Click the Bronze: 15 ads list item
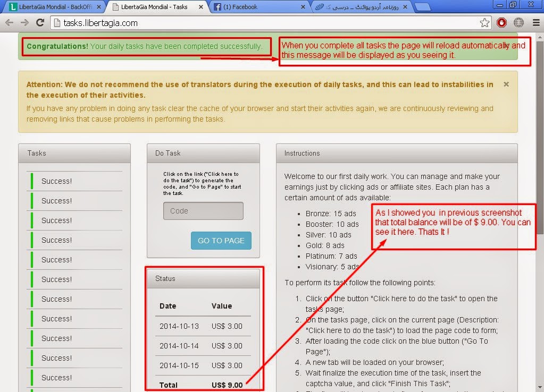The image size is (544, 392). click(331, 214)
